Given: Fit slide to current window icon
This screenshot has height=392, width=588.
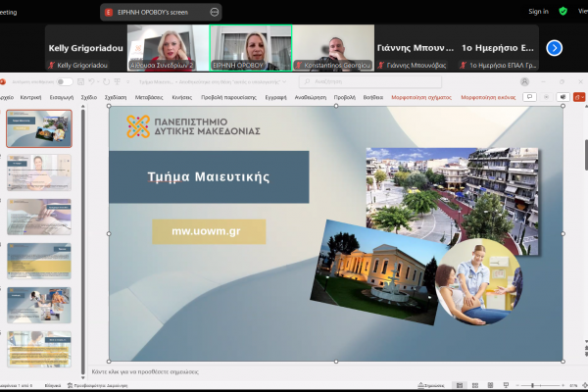Looking at the screenshot, I should 585,385.
